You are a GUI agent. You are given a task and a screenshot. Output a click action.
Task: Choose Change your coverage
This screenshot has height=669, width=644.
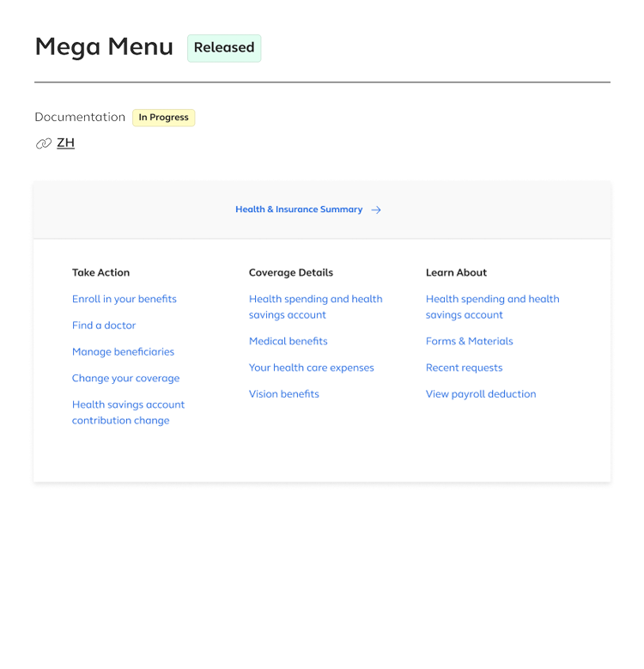pos(125,378)
